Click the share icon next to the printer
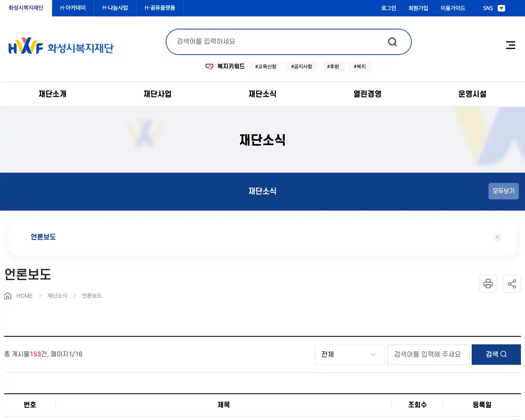The height and width of the screenshot is (420, 525). 511,283
